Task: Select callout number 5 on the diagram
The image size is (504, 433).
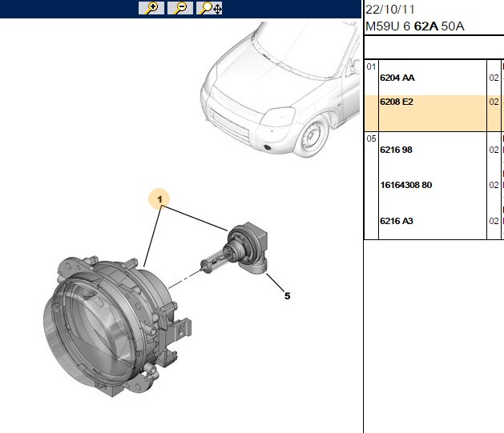Action: pyautogui.click(x=288, y=296)
